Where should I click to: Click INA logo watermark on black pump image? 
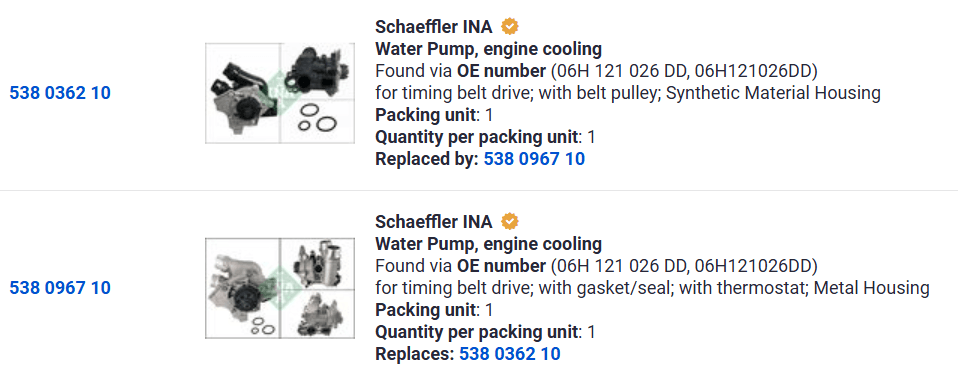click(280, 93)
